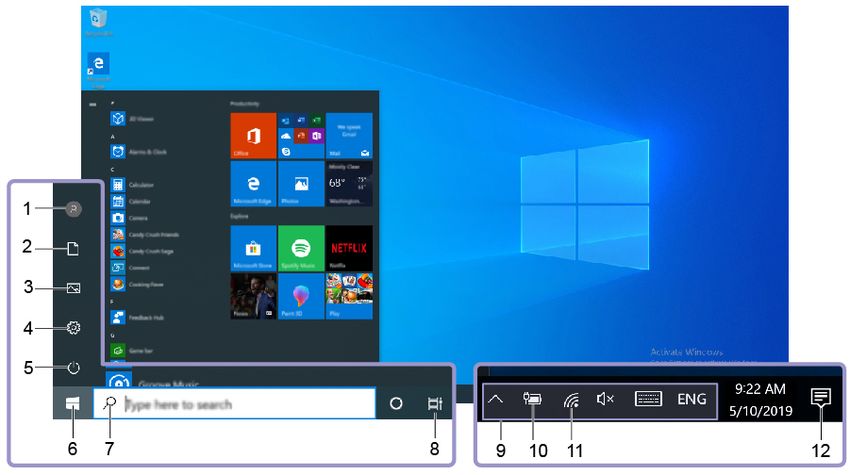Open the user account icon in Start menu
This screenshot has width=850, height=475.
point(74,209)
